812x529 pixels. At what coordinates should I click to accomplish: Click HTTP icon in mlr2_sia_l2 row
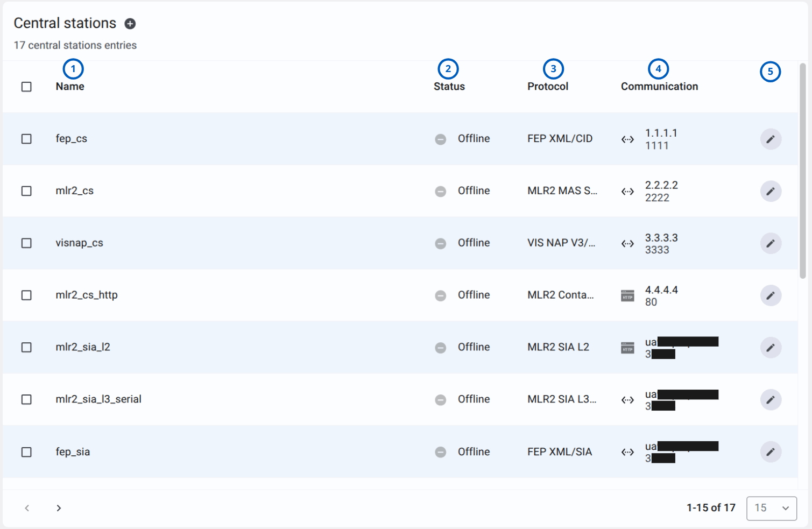tap(627, 348)
